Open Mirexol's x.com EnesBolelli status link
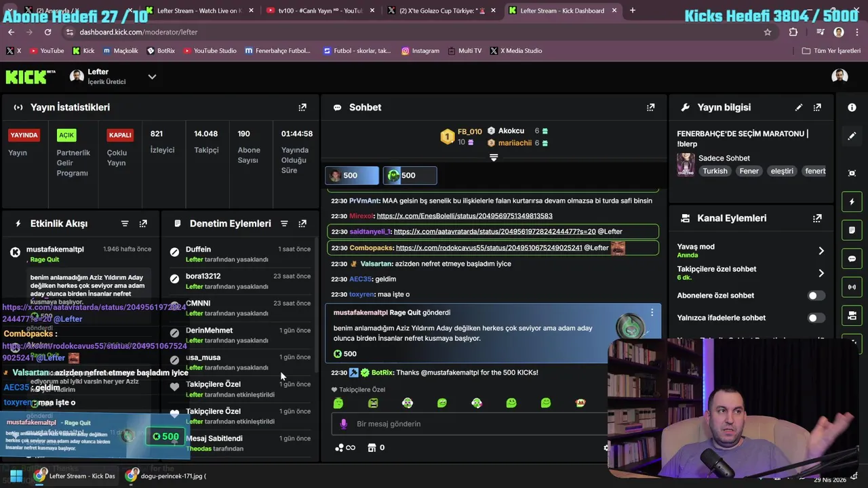This screenshot has height=488, width=868. 465,216
